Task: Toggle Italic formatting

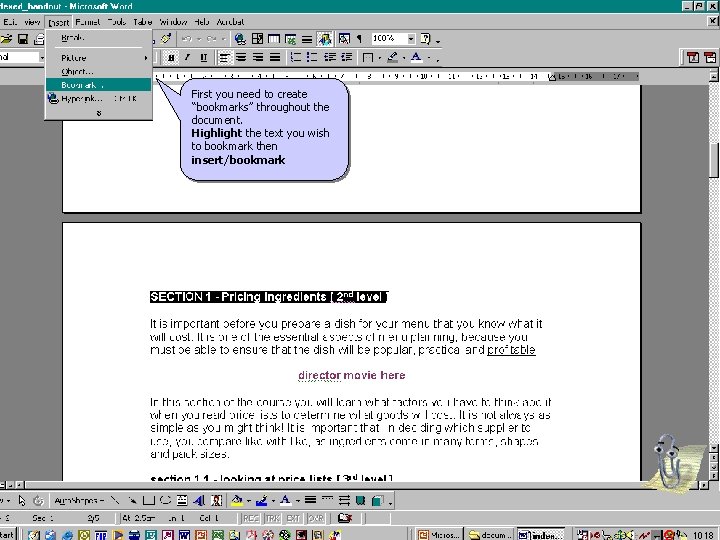Action: (x=187, y=57)
